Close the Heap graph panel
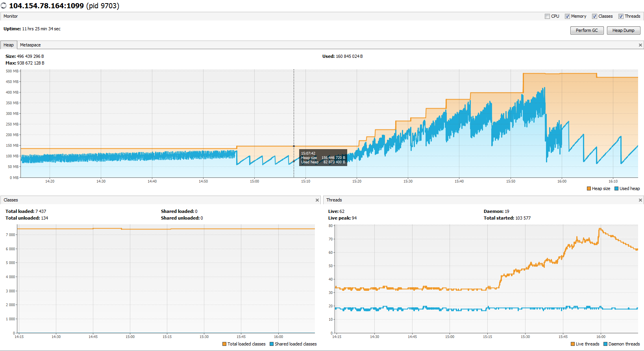 coord(640,45)
